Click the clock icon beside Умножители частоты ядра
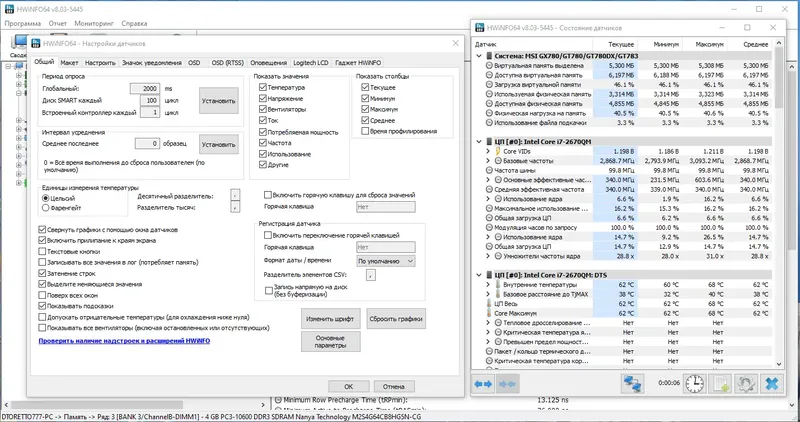The height and width of the screenshot is (422, 800). [x=498, y=256]
